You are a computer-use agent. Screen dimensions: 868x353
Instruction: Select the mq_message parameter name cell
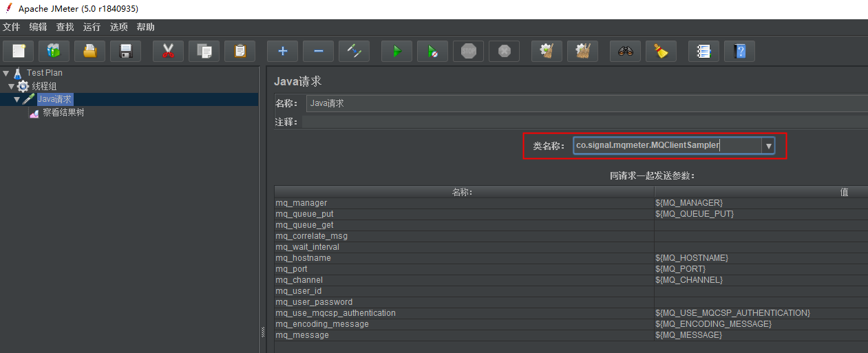pos(464,335)
